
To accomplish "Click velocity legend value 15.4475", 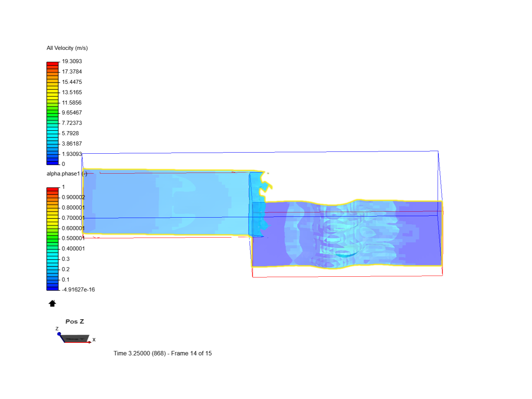I will click(x=72, y=82).
